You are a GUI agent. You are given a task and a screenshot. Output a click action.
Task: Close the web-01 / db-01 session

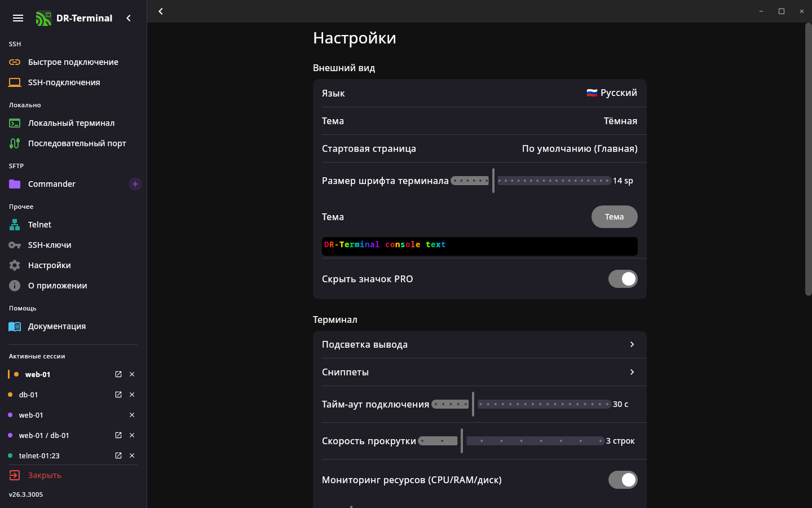point(132,435)
